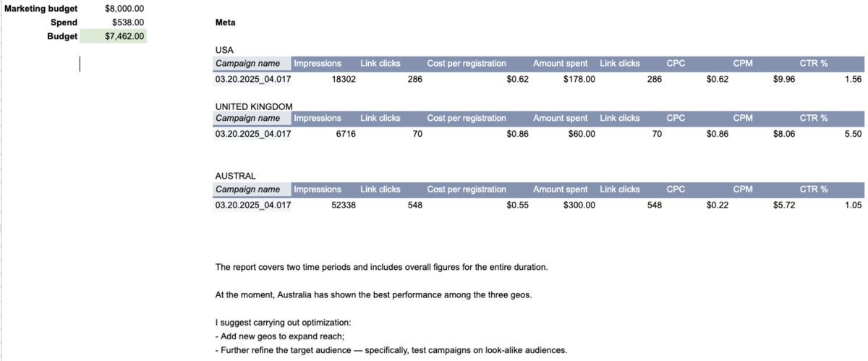Select USA amount spent $178.00
This screenshot has height=361, width=868.
579,79
